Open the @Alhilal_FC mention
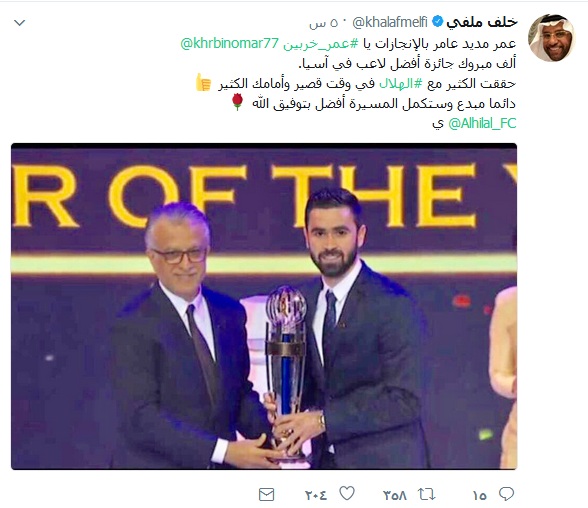This screenshot has width=588, height=508. [482, 123]
